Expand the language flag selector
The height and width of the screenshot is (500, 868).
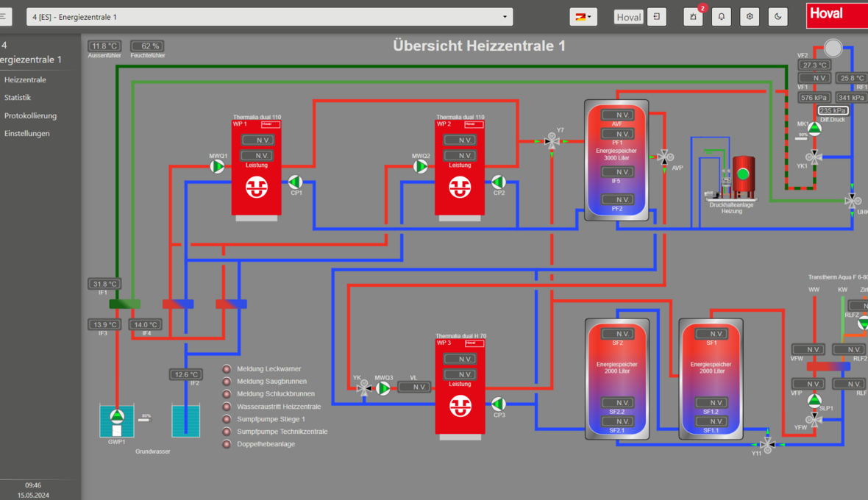pyautogui.click(x=583, y=17)
